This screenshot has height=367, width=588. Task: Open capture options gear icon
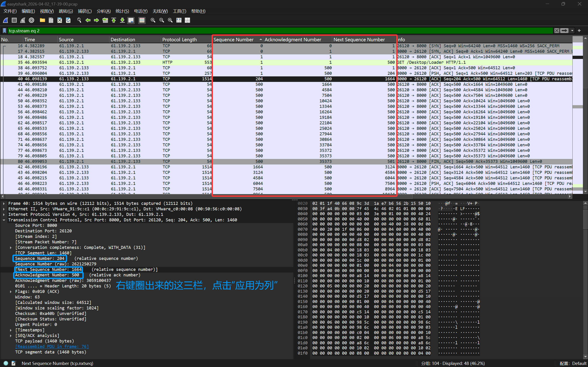click(x=31, y=20)
